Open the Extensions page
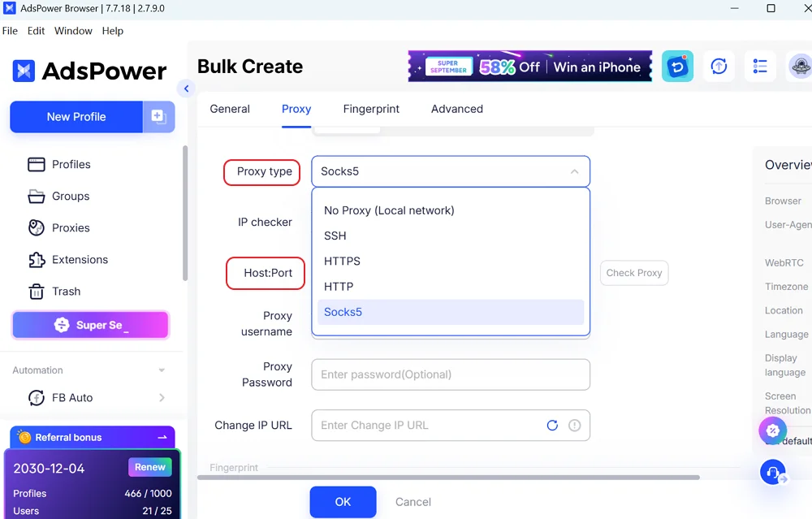Screen dimensions: 812x519 pyautogui.click(x=68, y=260)
